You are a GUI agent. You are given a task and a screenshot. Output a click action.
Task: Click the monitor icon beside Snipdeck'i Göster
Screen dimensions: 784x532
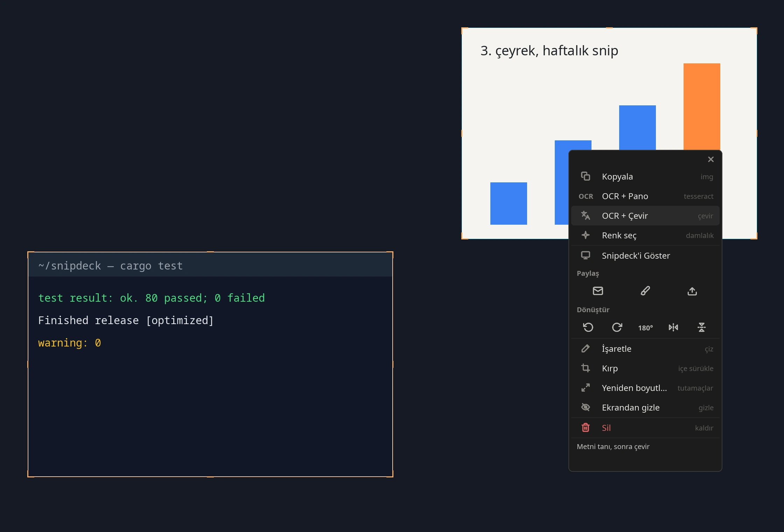point(586,255)
